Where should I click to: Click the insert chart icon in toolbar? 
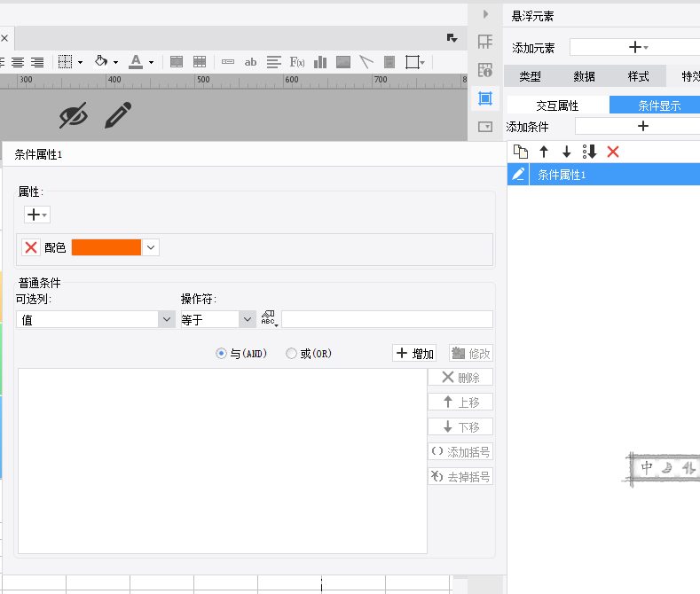[320, 62]
